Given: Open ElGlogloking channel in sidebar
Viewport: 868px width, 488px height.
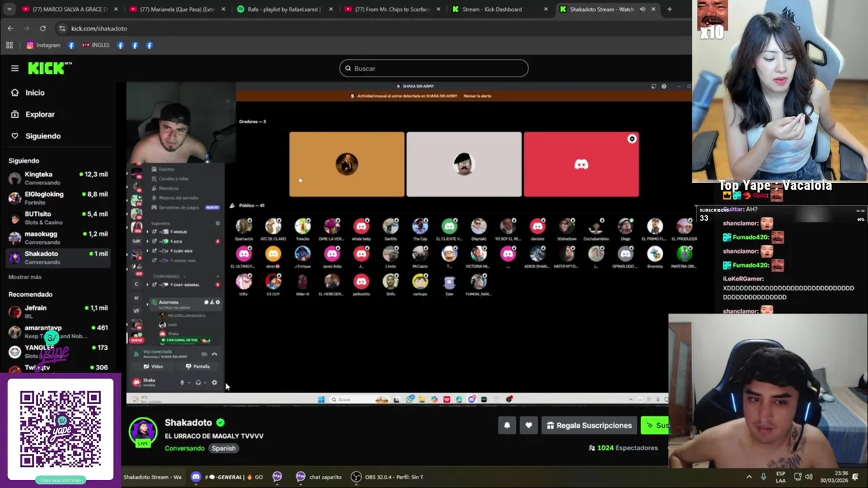Looking at the screenshot, I should tap(58, 198).
